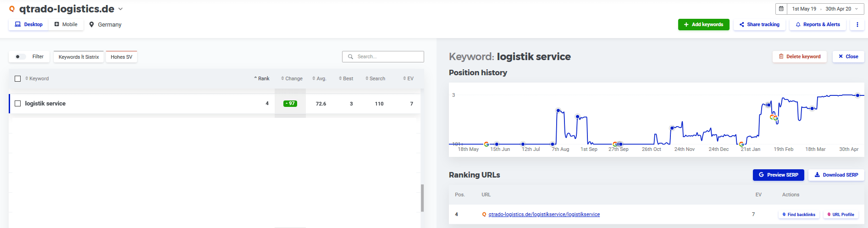The width and height of the screenshot is (868, 228).
Task: Expand the date range dropdown arrow
Action: [x=857, y=9]
